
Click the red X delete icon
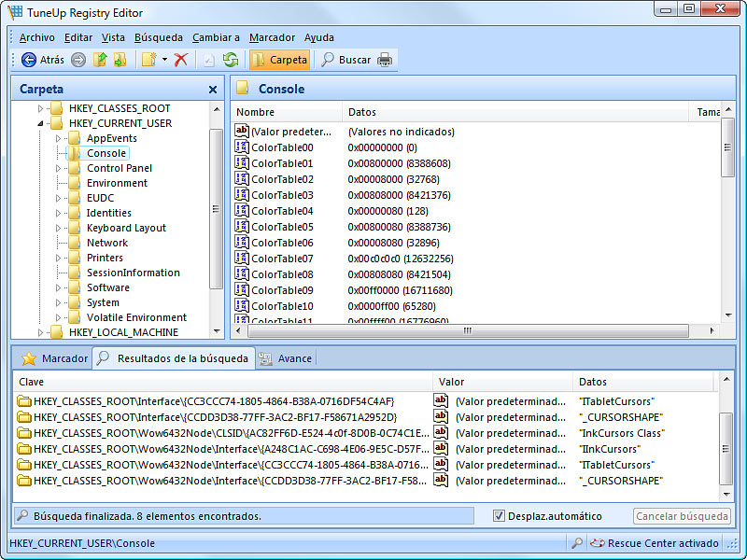[x=181, y=60]
